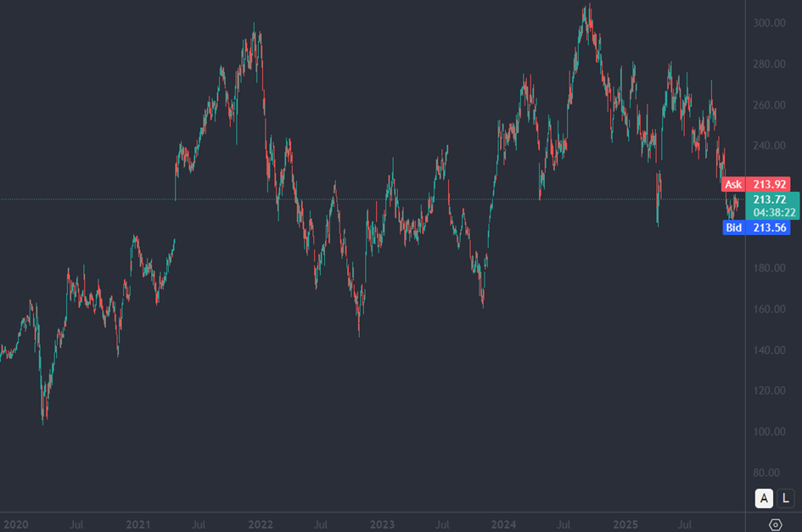Open chart settings hexagon icon
The width and height of the screenshot is (802, 532).
pyautogui.click(x=776, y=524)
